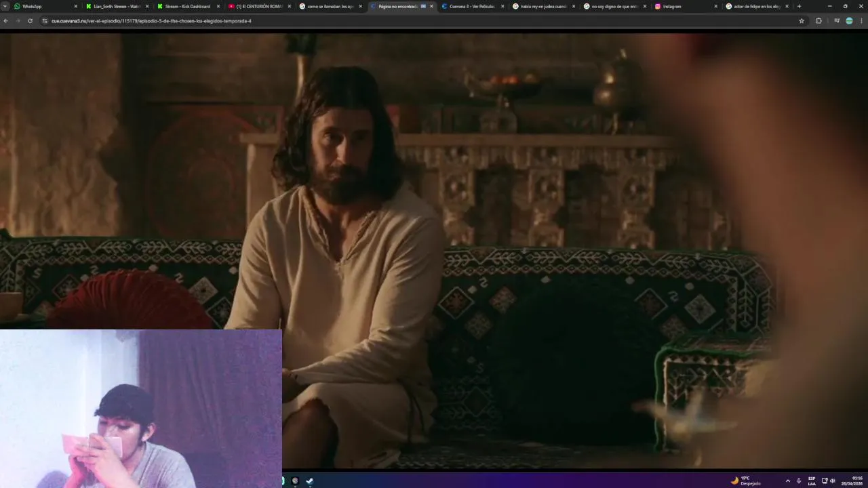This screenshot has height=488, width=868.
Task: Open the volume control in the tray
Action: [832, 481]
